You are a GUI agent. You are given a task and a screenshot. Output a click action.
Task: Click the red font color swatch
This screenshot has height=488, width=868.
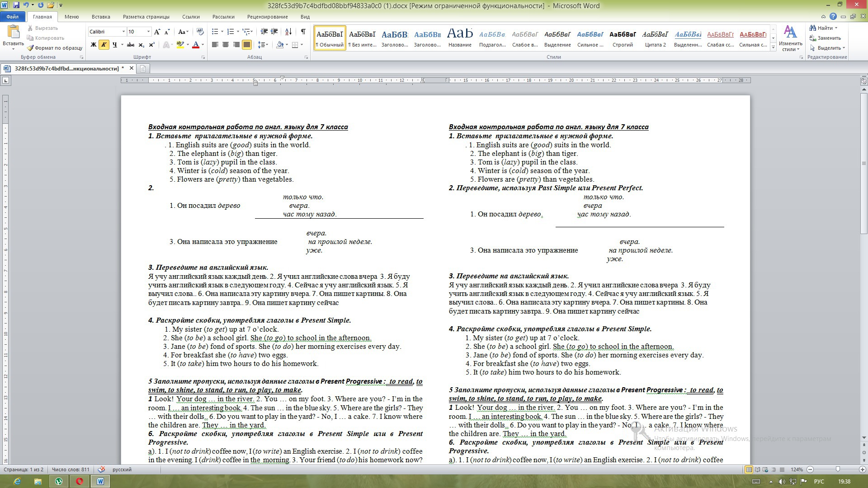point(196,45)
